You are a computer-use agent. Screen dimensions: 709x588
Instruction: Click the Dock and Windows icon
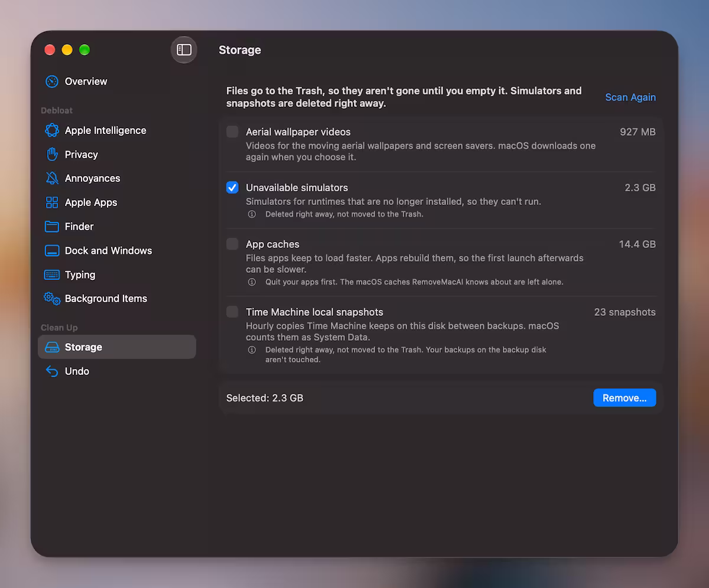pos(52,251)
